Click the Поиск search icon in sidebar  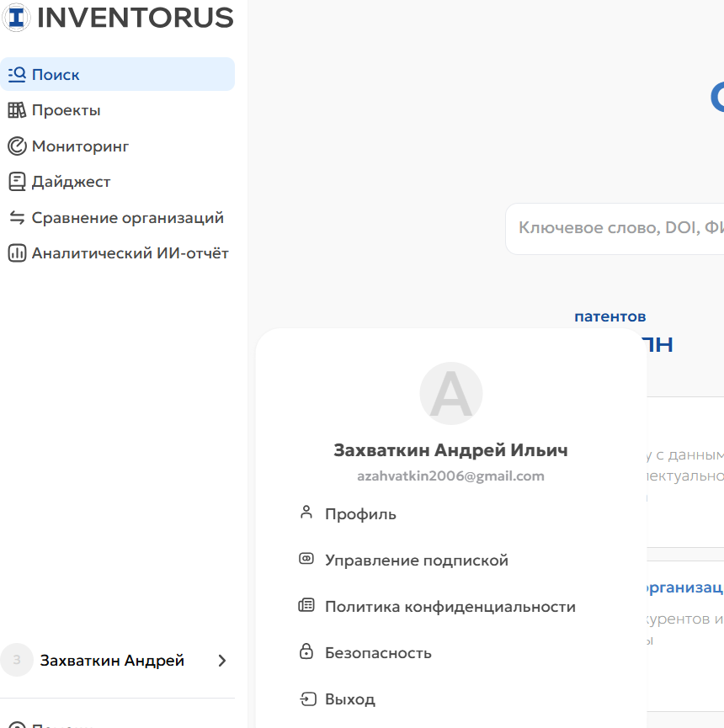click(17, 75)
